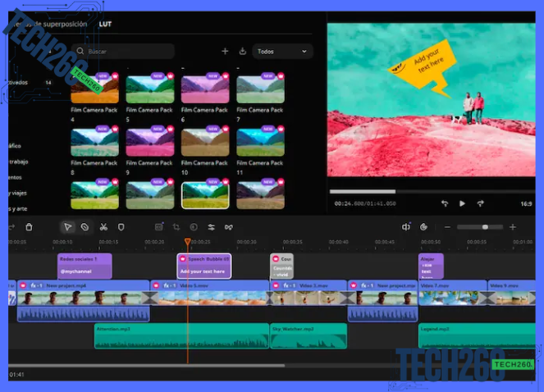Click the audio icon left of zoom controls
The height and width of the screenshot is (392, 544).
(x=406, y=227)
